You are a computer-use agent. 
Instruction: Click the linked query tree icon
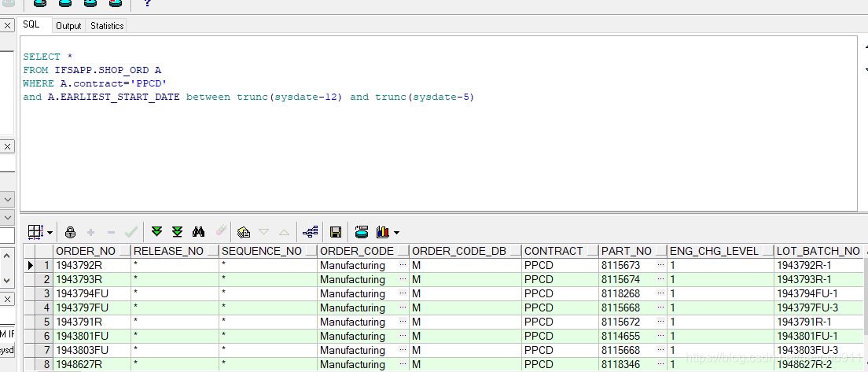(x=311, y=232)
